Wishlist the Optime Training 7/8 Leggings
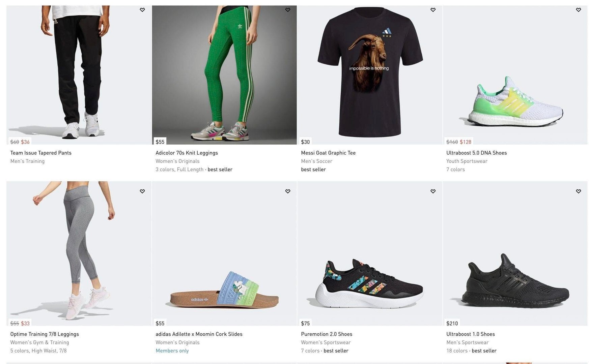The width and height of the screenshot is (589, 364). [x=142, y=191]
